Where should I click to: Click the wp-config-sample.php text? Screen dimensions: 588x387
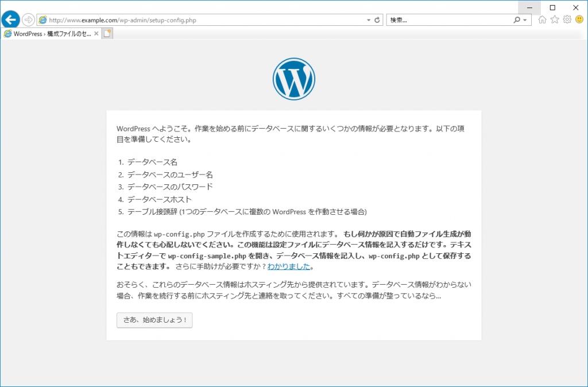pos(207,256)
